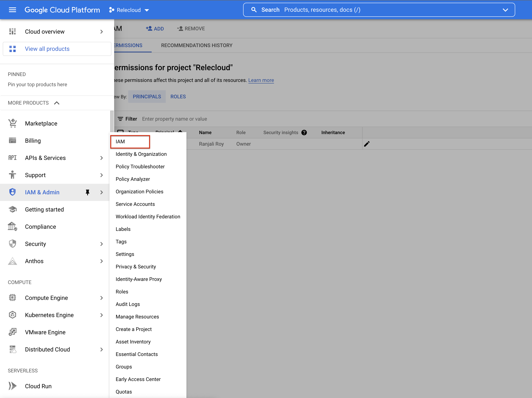Open the Learn more link
532x398 pixels.
[x=261, y=80]
